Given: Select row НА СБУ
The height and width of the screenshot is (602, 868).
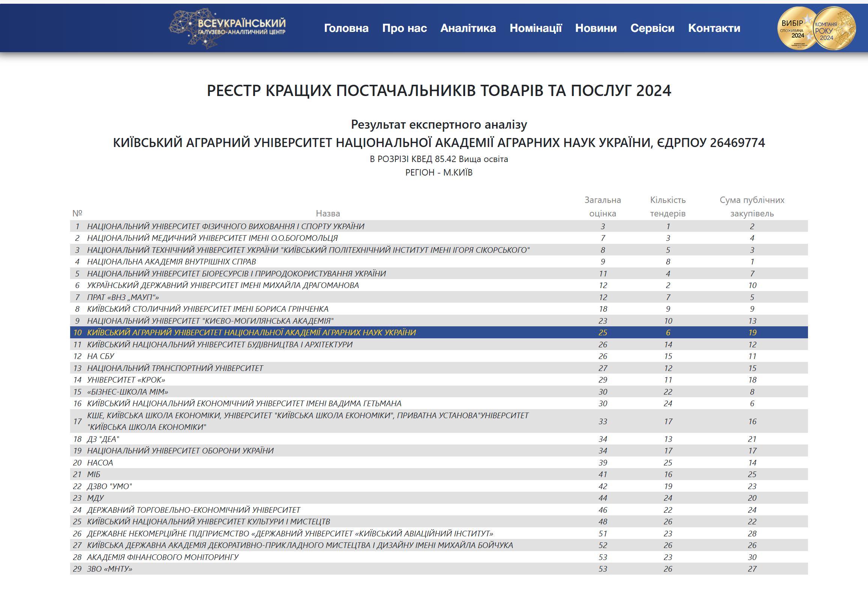Looking at the screenshot, I should [439, 356].
